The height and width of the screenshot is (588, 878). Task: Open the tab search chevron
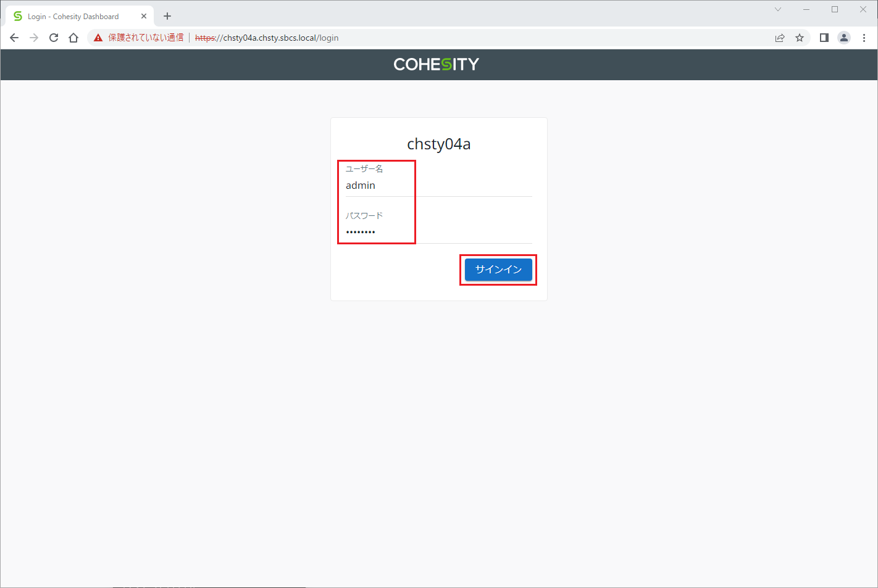[x=778, y=9]
